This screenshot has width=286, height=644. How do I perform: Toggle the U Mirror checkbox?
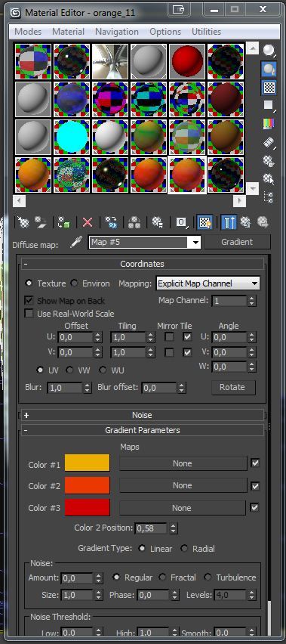coord(169,337)
